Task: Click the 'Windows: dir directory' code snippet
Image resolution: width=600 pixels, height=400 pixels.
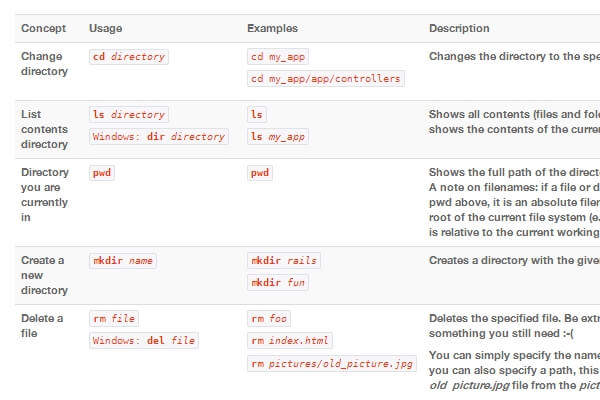Action: point(158,137)
